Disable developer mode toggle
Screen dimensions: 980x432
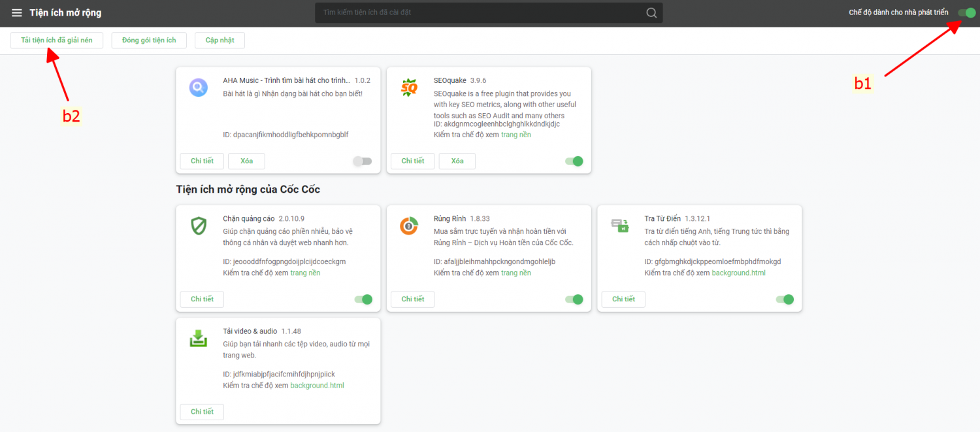click(x=967, y=13)
